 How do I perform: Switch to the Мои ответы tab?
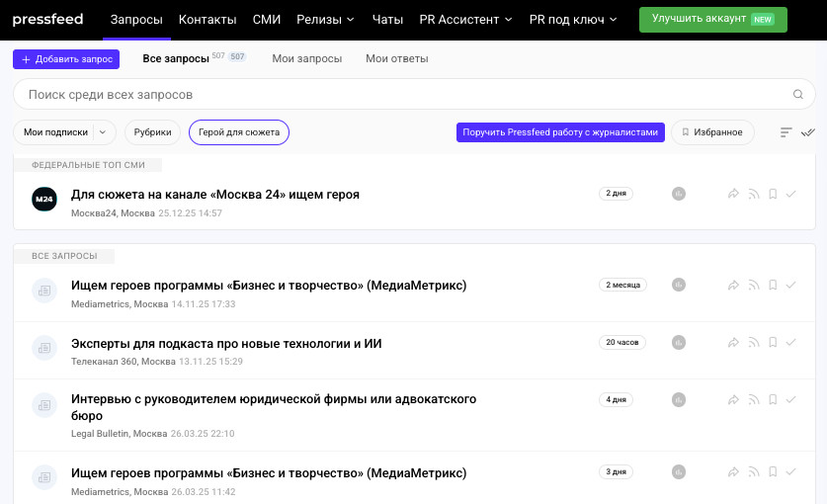pyautogui.click(x=396, y=59)
